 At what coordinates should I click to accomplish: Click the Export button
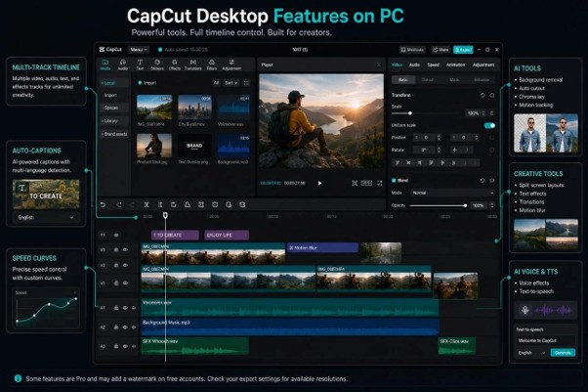click(463, 50)
